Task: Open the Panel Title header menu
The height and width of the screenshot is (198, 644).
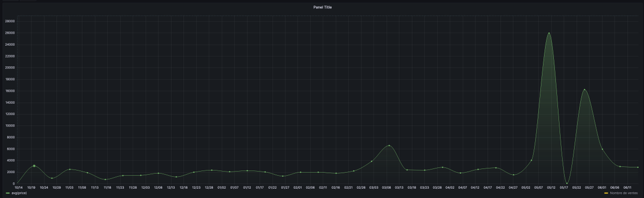Action: (322, 7)
